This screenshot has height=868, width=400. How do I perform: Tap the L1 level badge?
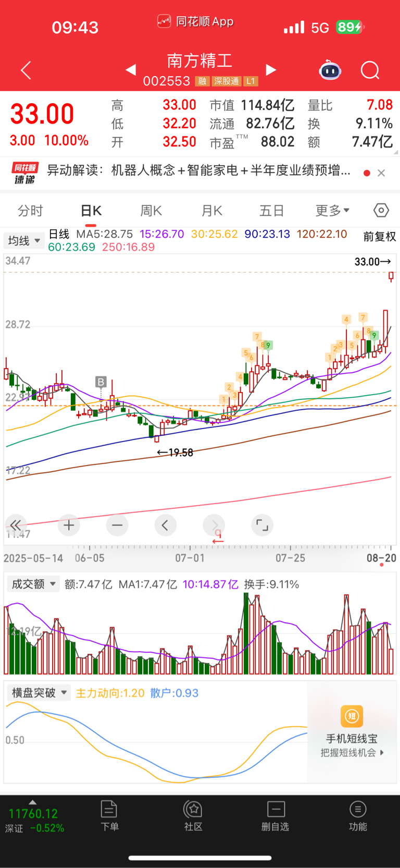pyautogui.click(x=251, y=81)
